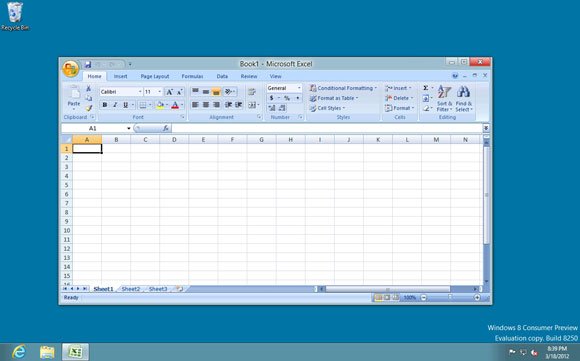Viewport: 580px width, 361px height.
Task: Cut the selected cell contents
Action: 89,88
